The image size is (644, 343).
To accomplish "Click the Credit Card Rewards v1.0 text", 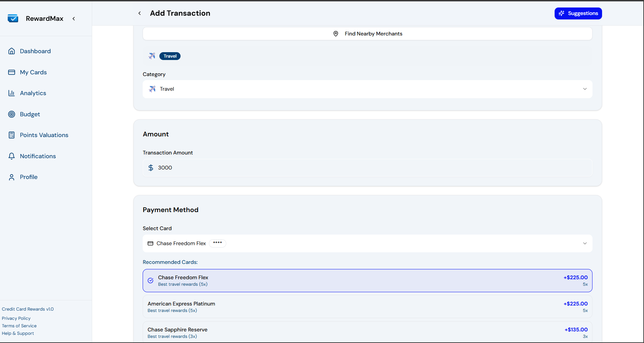I will click(x=28, y=309).
